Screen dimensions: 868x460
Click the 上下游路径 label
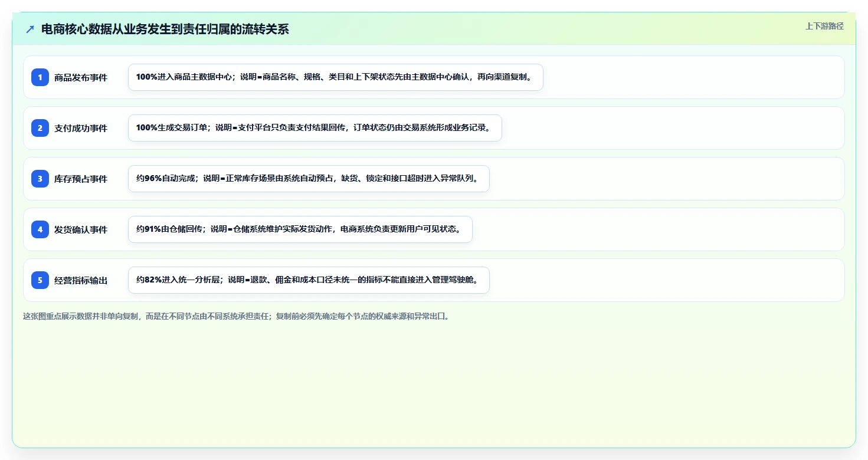tap(824, 26)
